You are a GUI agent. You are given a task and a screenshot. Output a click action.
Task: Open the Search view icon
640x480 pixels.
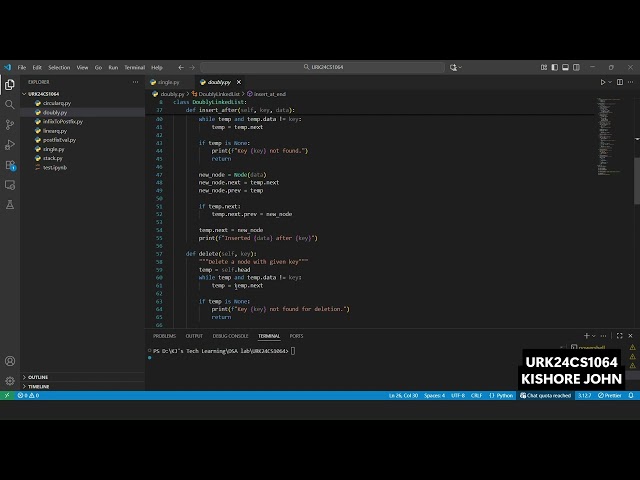[x=10, y=104]
